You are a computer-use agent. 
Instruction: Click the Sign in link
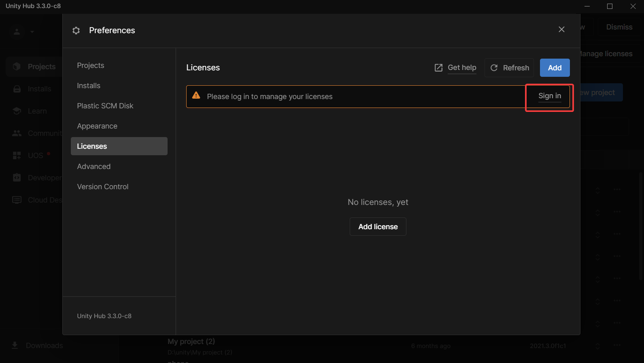[x=549, y=96]
